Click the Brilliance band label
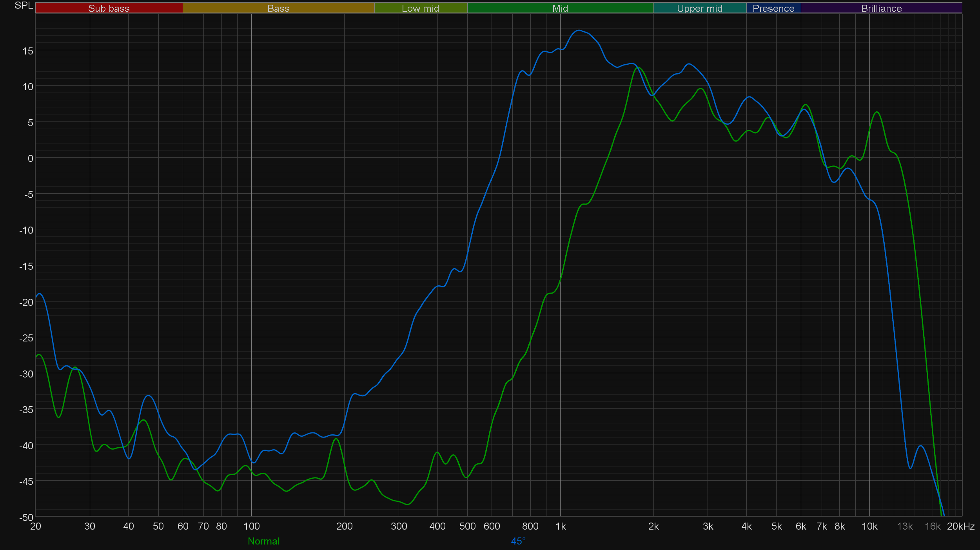This screenshot has width=980, height=550. pyautogui.click(x=881, y=8)
